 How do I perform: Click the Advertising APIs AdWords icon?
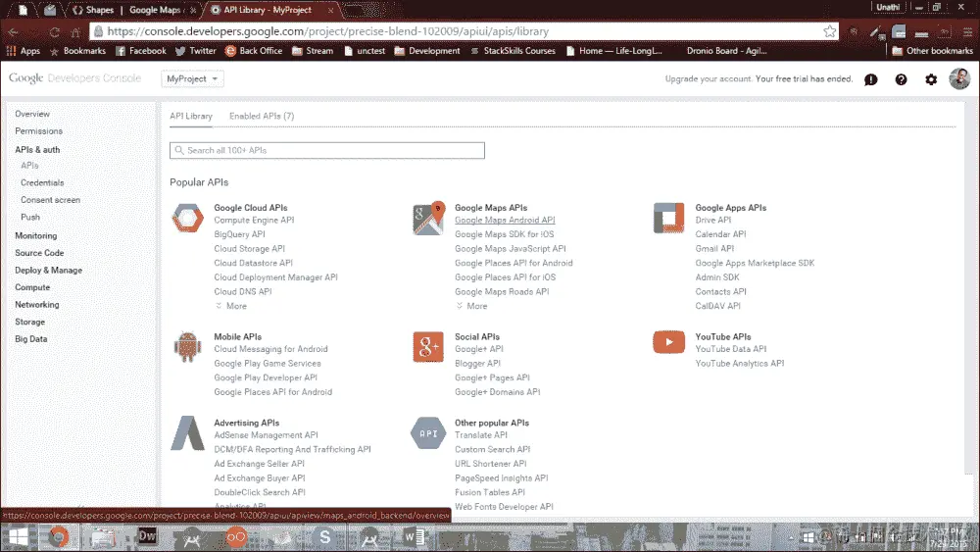(x=187, y=433)
